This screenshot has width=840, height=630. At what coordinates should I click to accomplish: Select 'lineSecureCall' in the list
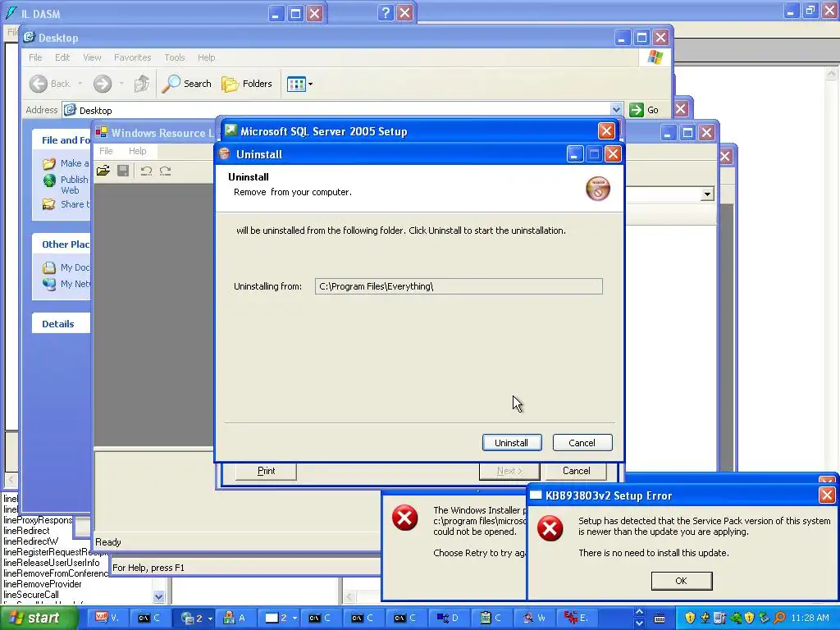tap(31, 595)
